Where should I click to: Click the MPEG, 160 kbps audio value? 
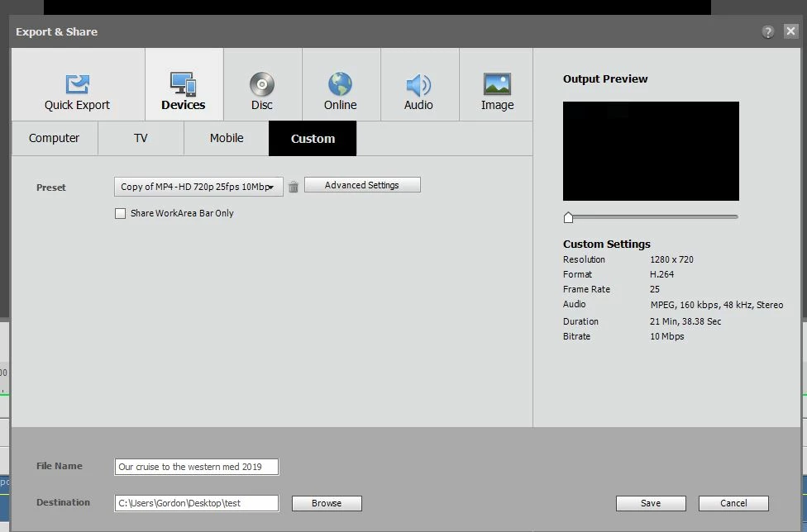coord(716,305)
